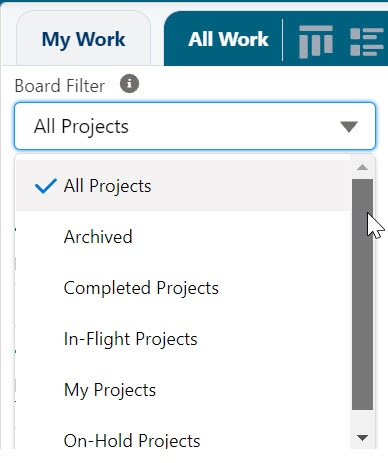
Task: Click scrollbar track below the thumb
Action: (362, 420)
